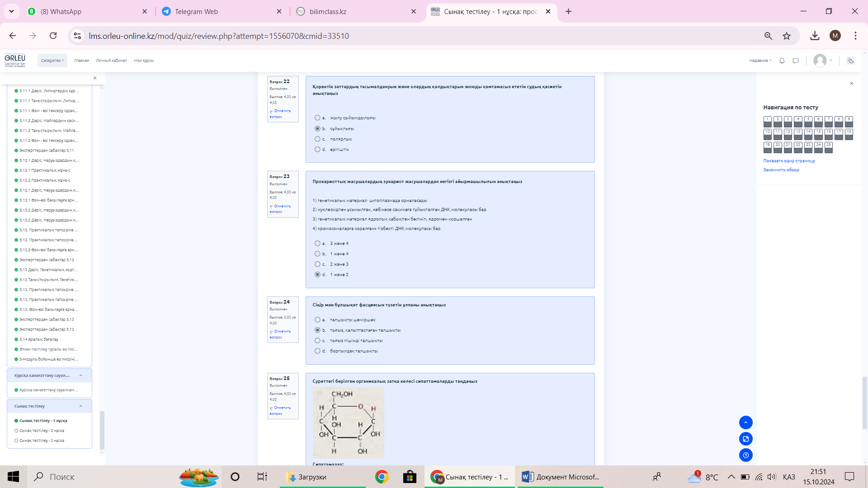Open Microsoft Store from the taskbar
The height and width of the screenshot is (488, 868).
point(410,477)
